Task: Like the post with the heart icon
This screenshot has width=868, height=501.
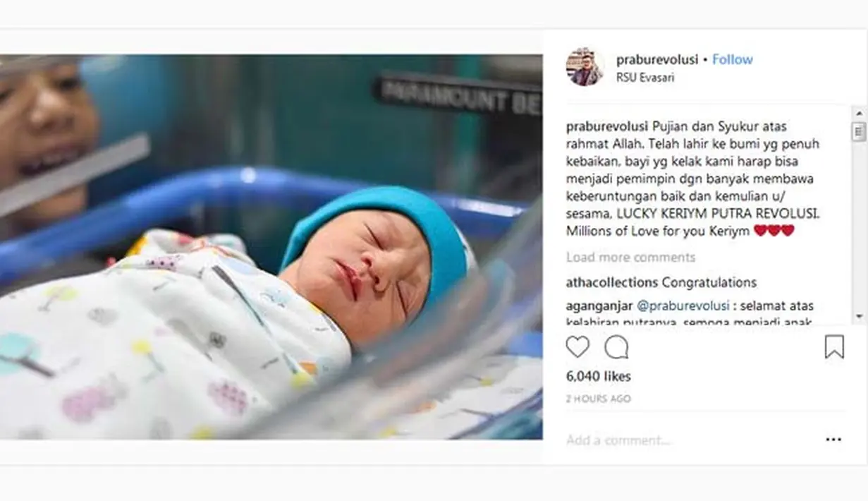Action: tap(577, 346)
